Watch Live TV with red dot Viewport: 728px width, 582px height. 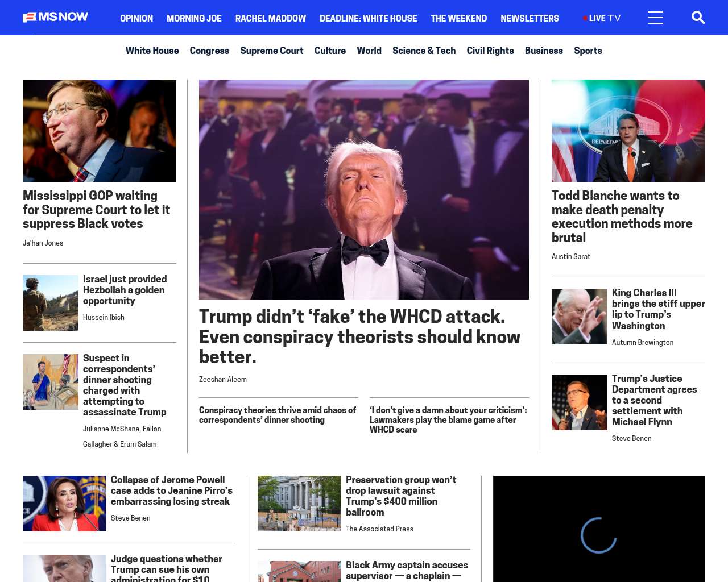[x=602, y=18]
